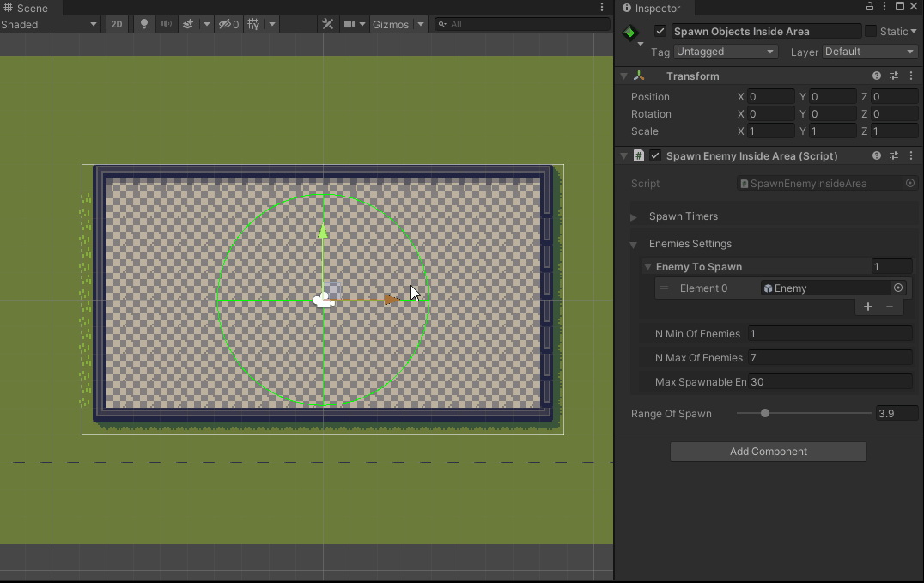This screenshot has height=583, width=924.
Task: Open the Untagged tag dropdown
Action: tap(725, 52)
